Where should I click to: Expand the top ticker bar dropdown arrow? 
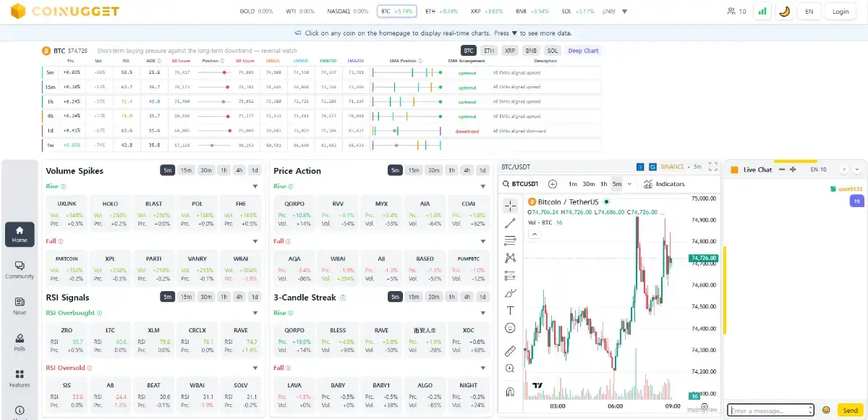[x=624, y=12]
